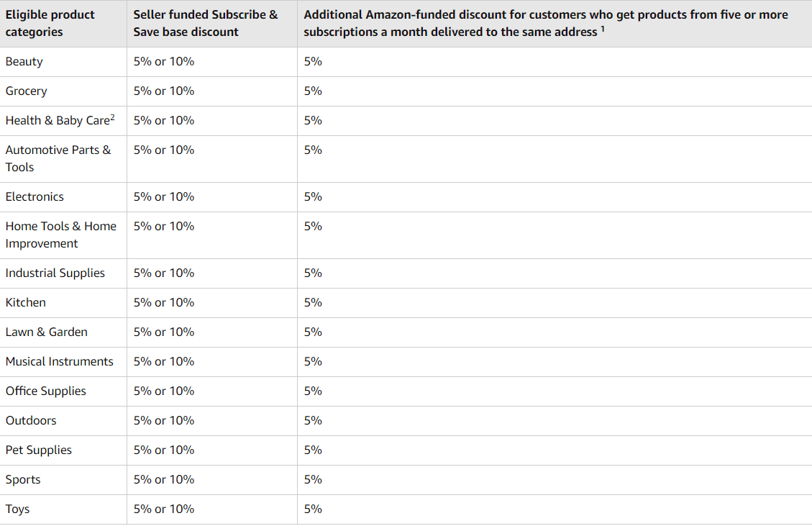812x526 pixels.
Task: Click the Seller funded Subscribe & Save header
Action: coord(206,23)
